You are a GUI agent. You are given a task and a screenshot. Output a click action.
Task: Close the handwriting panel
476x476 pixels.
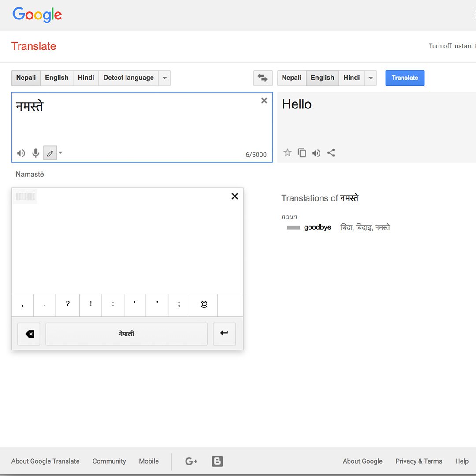tap(234, 197)
